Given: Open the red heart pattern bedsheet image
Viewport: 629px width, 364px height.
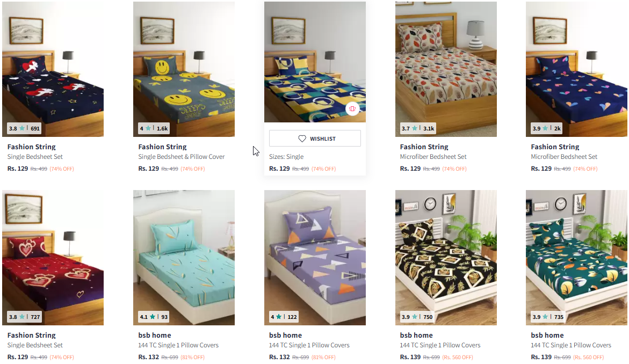Looking at the screenshot, I should pos(53,257).
